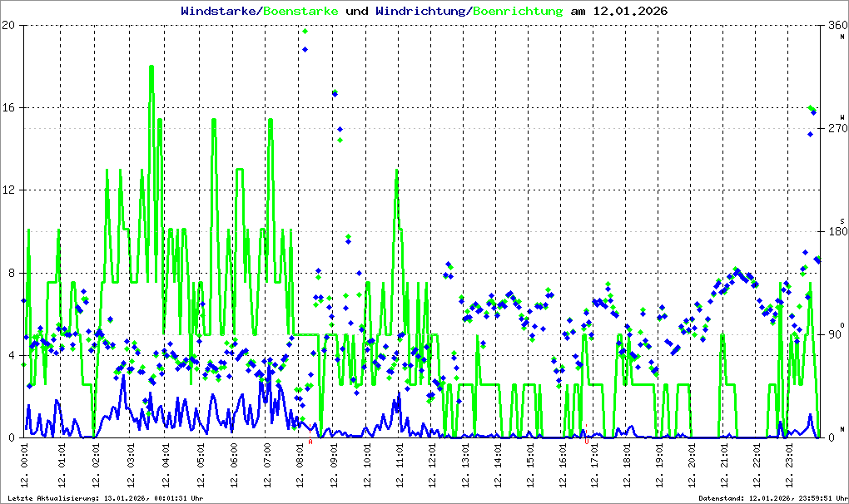Click the "W" compass label above 270
This screenshot has width=849, height=504.
842,116
